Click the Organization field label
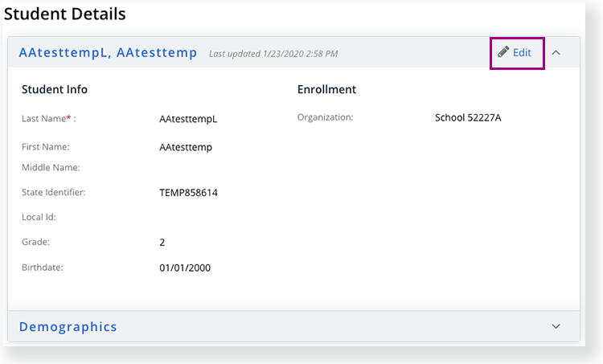Image resolution: width=603 pixels, height=364 pixels. [x=326, y=117]
